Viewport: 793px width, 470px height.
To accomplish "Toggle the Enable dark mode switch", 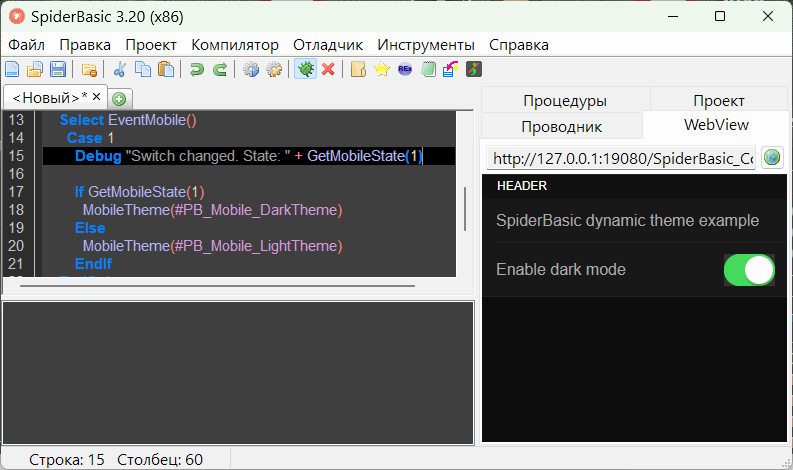I will pyautogui.click(x=749, y=270).
